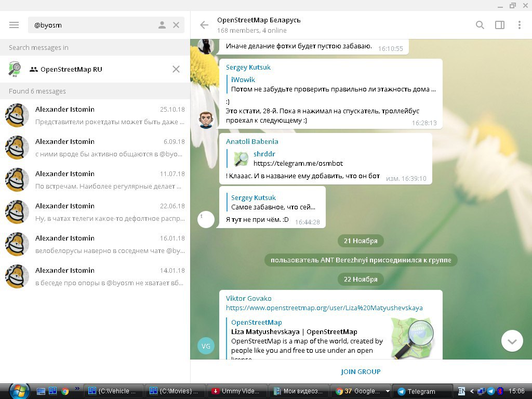Open Chrome from quick launch
Image resolution: width=532 pixels, height=399 pixels.
(x=65, y=391)
